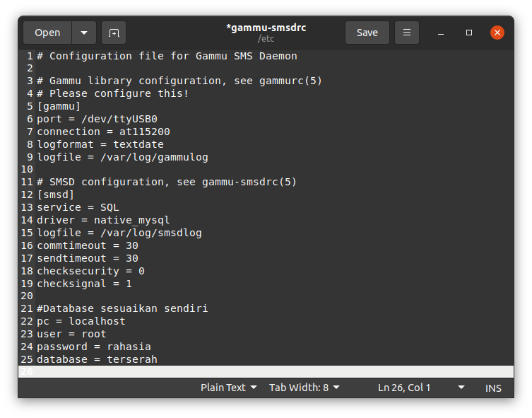The image size is (532, 418).
Task: Click line 'port = /dev/ttyUSB0'
Action: 97,119
